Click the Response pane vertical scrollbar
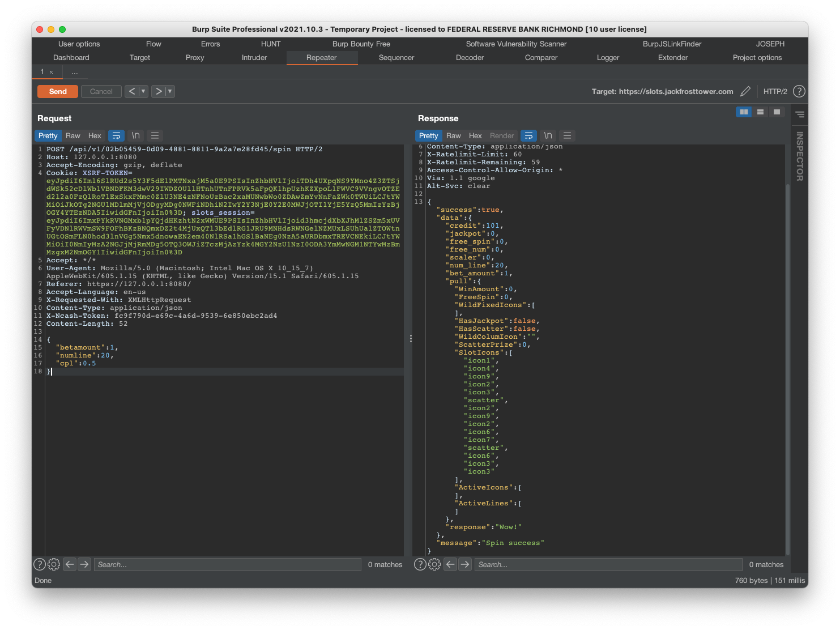This screenshot has height=630, width=840. click(x=787, y=369)
